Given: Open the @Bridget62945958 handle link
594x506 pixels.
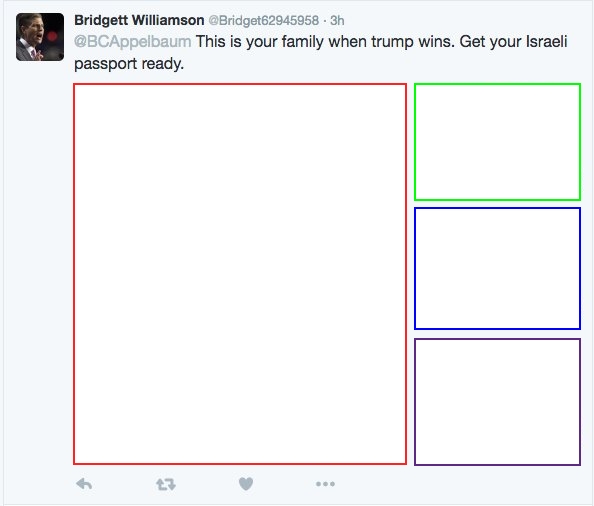Looking at the screenshot, I should 264,20.
